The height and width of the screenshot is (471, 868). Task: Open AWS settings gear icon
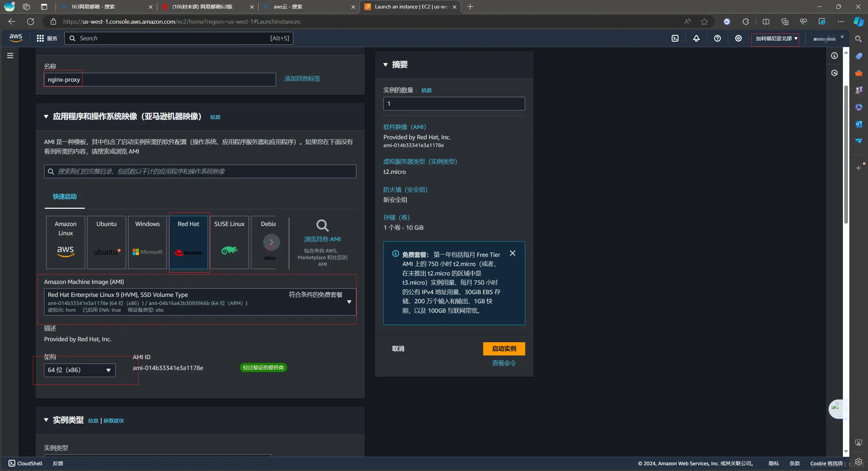tap(738, 38)
